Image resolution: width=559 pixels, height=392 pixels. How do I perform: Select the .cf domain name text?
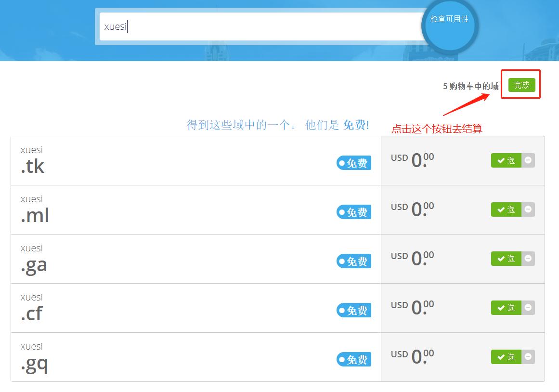coord(31,314)
